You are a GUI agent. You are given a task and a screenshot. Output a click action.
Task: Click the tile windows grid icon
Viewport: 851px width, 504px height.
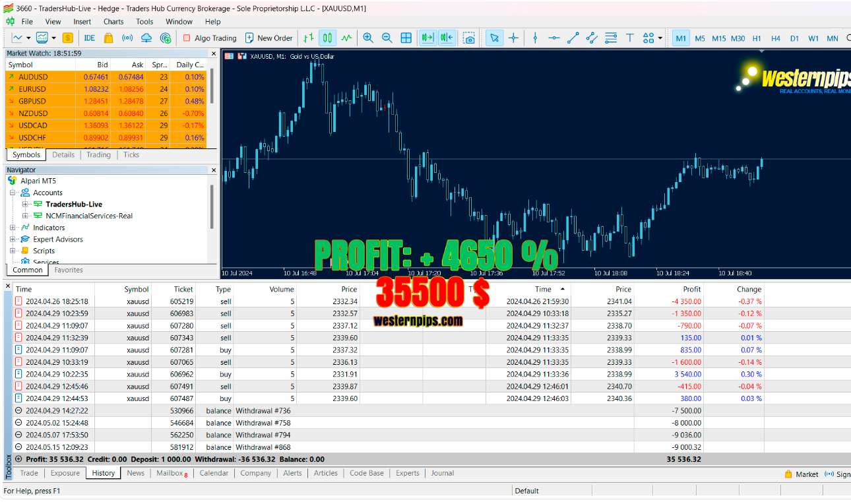(406, 38)
